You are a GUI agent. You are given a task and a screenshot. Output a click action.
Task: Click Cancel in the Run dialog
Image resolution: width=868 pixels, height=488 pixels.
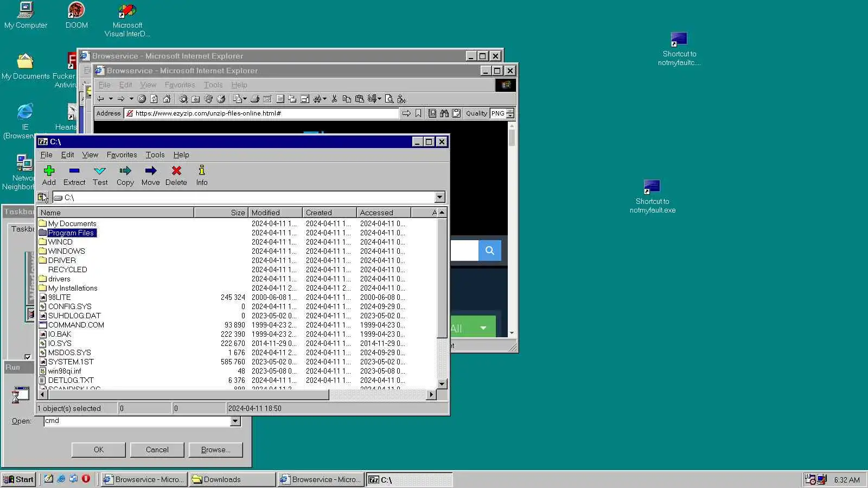pyautogui.click(x=157, y=450)
